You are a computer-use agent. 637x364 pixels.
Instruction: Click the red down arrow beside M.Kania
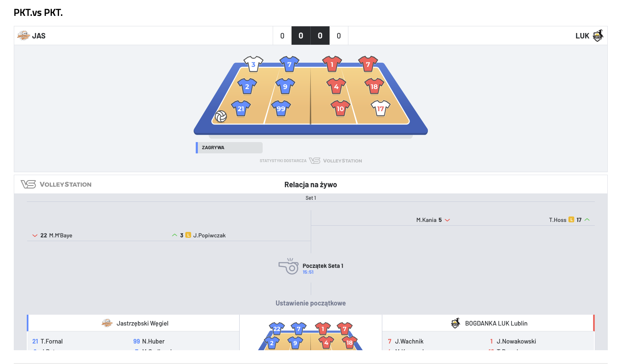tap(447, 220)
